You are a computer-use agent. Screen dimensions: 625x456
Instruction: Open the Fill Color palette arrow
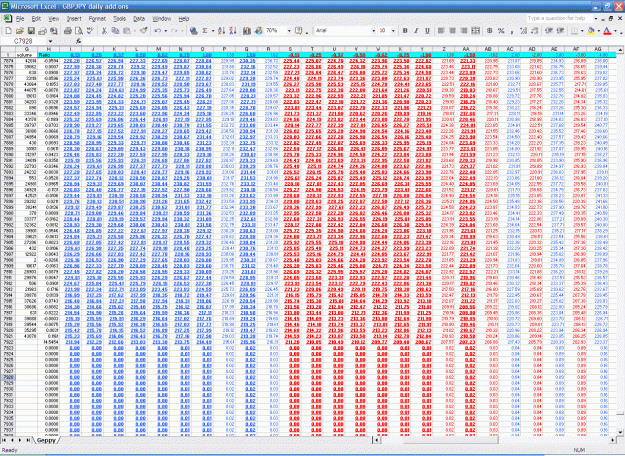[x=599, y=31]
